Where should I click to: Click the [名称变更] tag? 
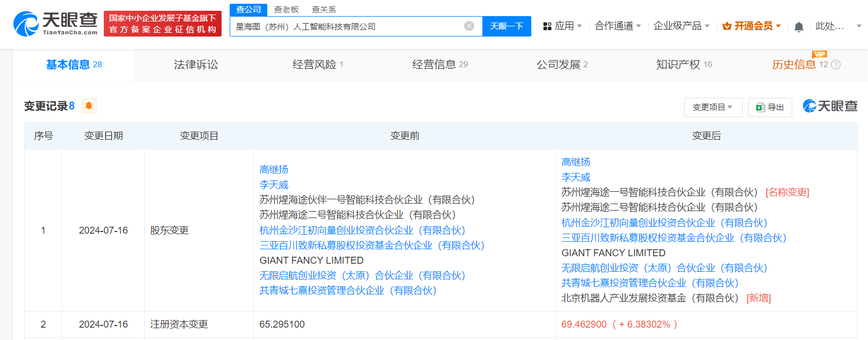coord(787,192)
